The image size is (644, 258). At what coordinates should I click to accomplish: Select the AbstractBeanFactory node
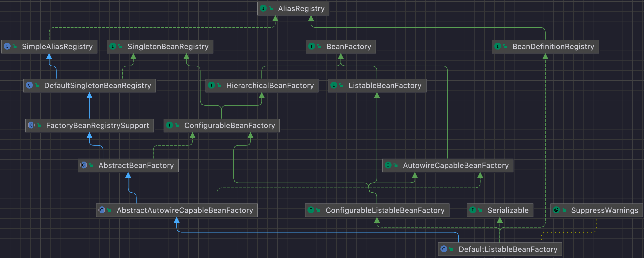click(x=128, y=166)
